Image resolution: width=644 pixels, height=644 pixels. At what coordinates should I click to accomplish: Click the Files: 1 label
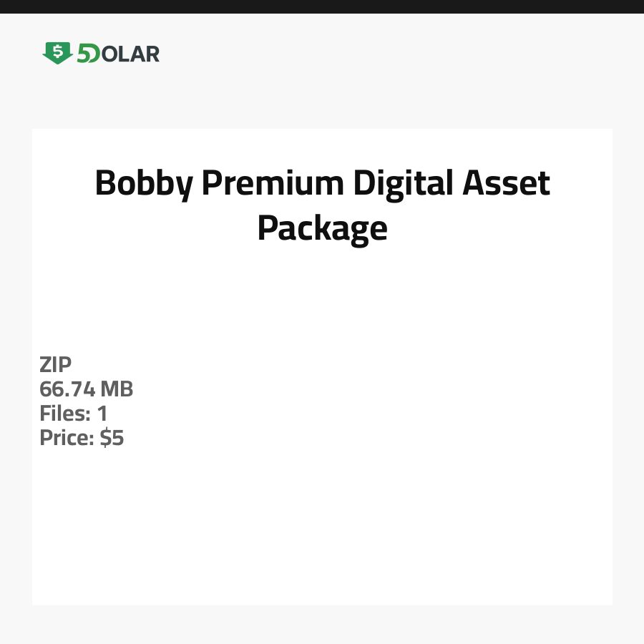pos(74,414)
